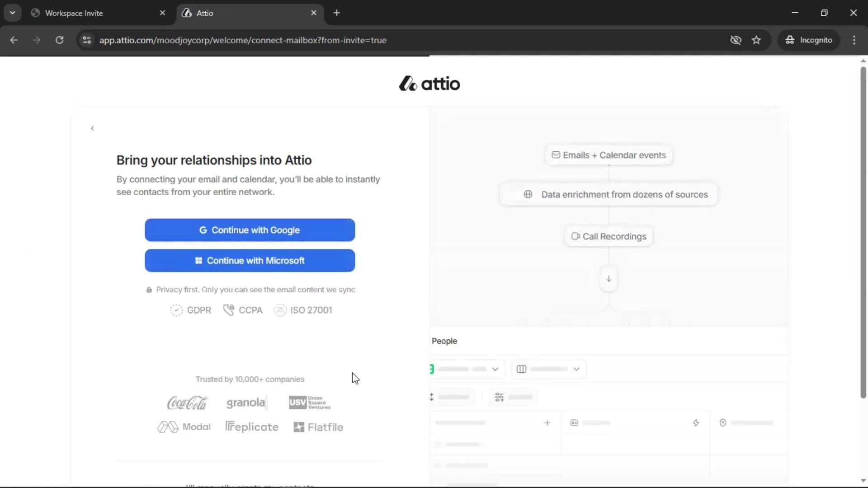Open the site information icon left of URL
The height and width of the screenshot is (488, 868).
(87, 40)
